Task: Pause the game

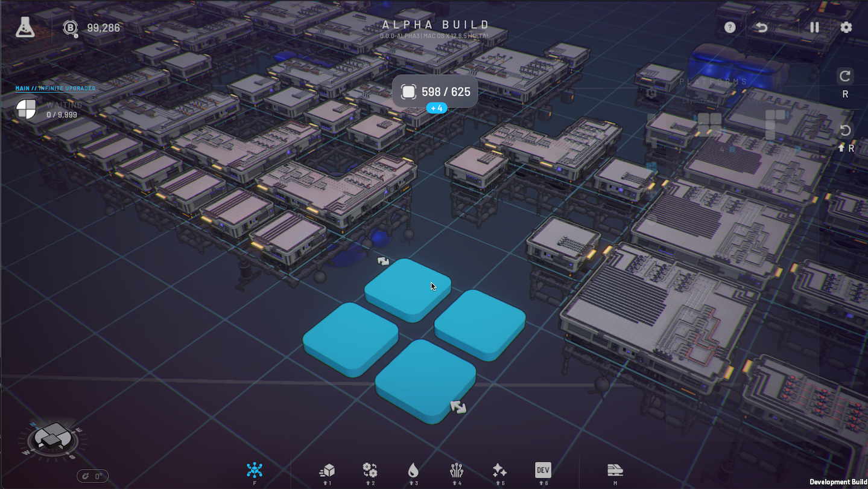Action: pyautogui.click(x=814, y=27)
